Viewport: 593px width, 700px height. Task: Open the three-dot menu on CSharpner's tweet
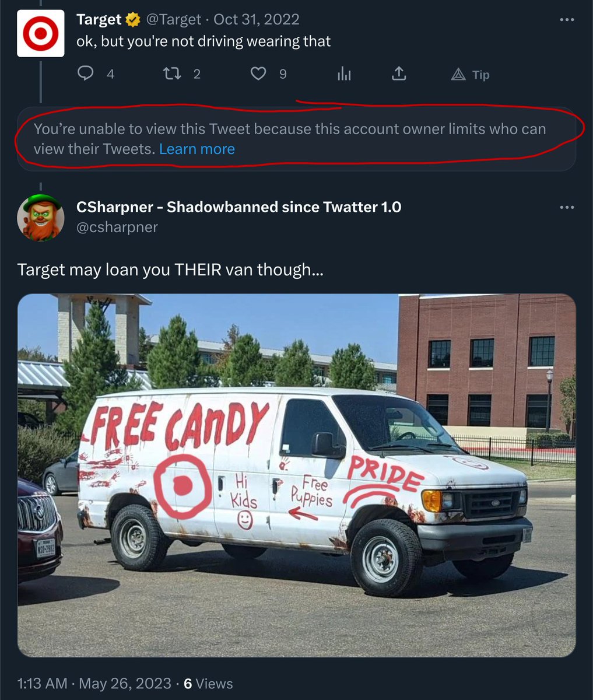[567, 208]
